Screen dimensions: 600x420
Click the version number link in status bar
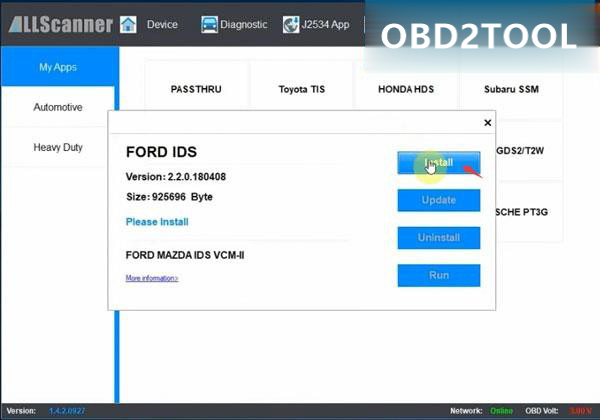point(67,411)
